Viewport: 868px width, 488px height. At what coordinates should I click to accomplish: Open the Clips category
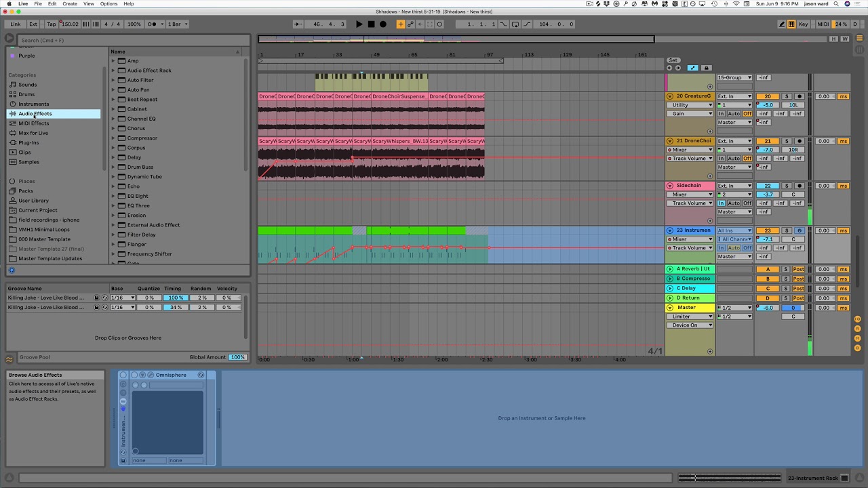[24, 152]
